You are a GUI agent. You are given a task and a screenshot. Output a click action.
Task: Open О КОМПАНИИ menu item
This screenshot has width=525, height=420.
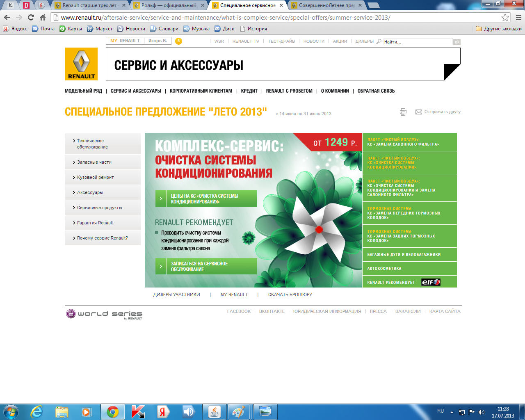(335, 91)
